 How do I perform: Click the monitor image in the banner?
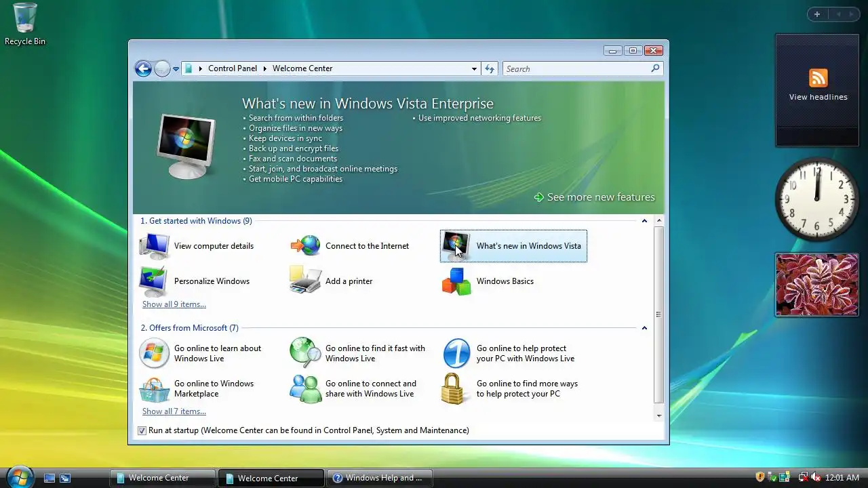click(186, 146)
